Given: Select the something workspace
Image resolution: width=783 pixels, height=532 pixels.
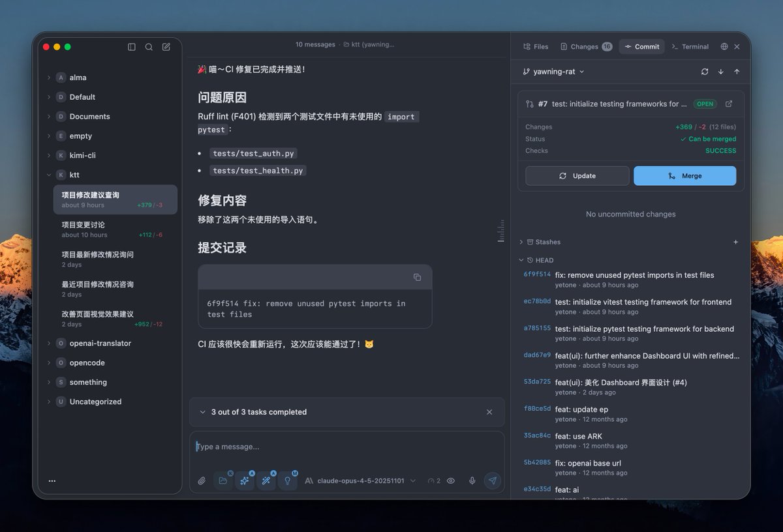Looking at the screenshot, I should pyautogui.click(x=88, y=382).
